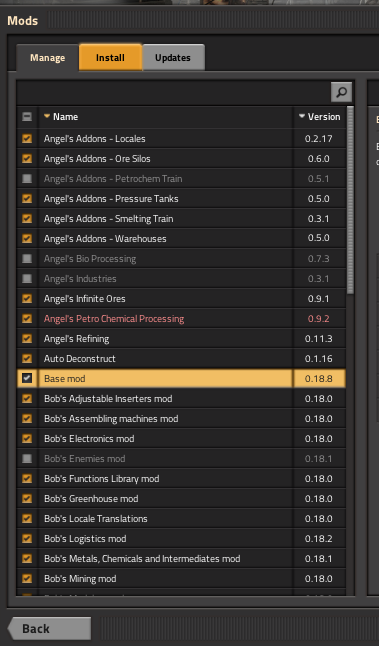The width and height of the screenshot is (379, 646).
Task: Open the mod search magnifier icon
Action: tap(341, 92)
